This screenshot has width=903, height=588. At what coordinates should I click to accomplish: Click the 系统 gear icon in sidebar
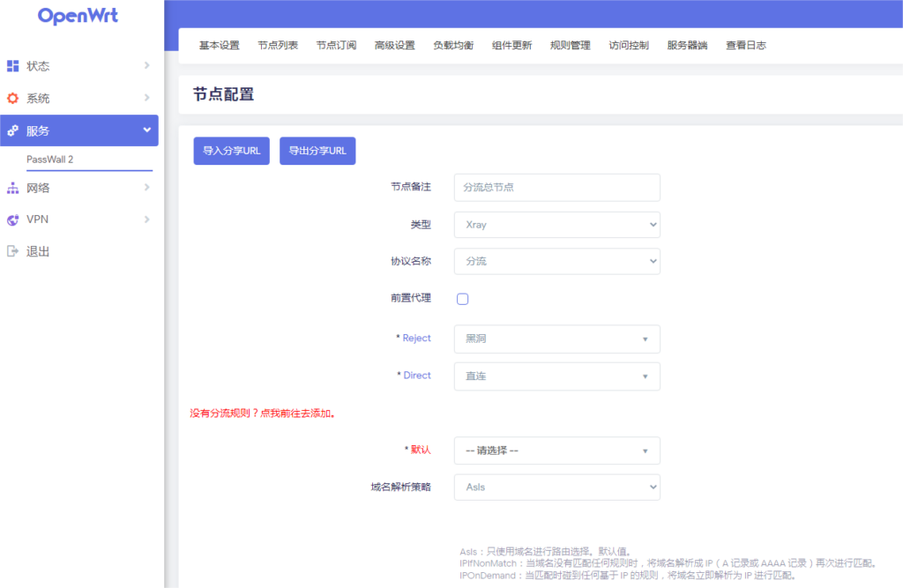point(12,99)
